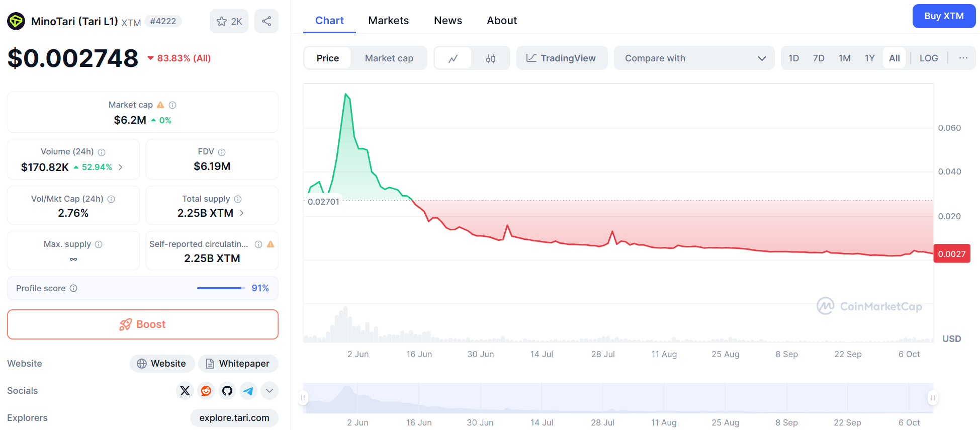Open the Compare with dropdown

694,58
